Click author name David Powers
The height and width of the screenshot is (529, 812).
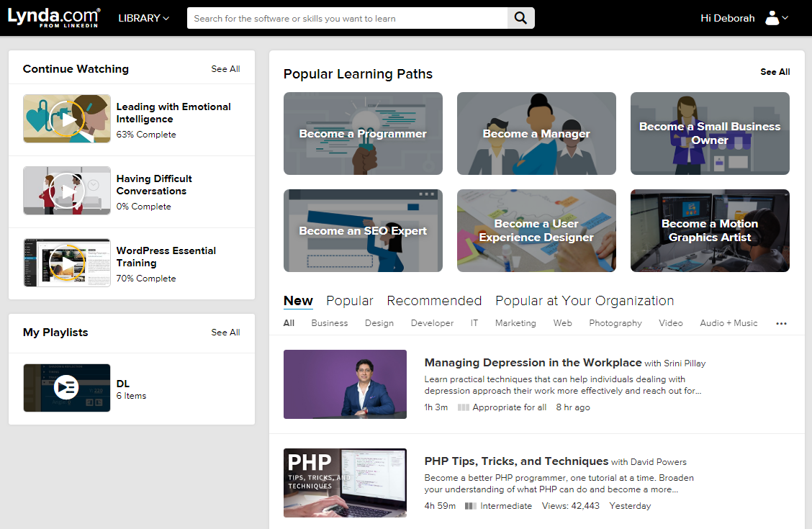pyautogui.click(x=658, y=462)
